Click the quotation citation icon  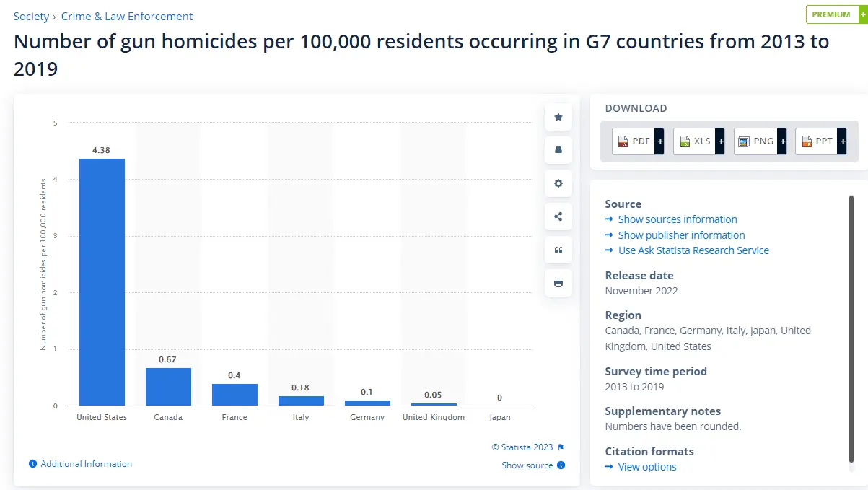pos(558,250)
